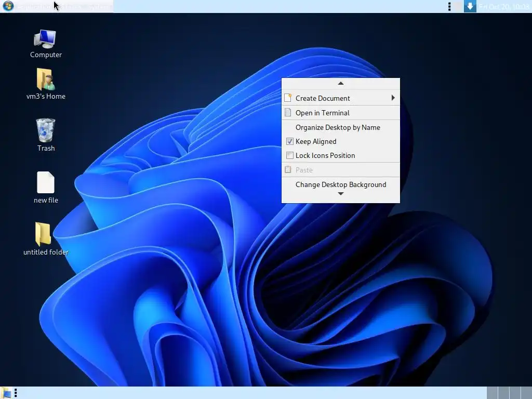Click the date and time clock

point(504,6)
